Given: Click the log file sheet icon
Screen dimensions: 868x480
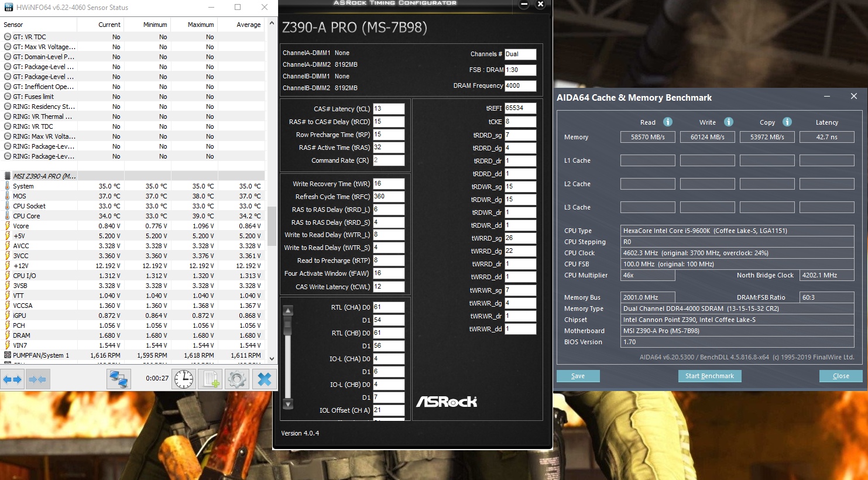Looking at the screenshot, I should pos(211,379).
